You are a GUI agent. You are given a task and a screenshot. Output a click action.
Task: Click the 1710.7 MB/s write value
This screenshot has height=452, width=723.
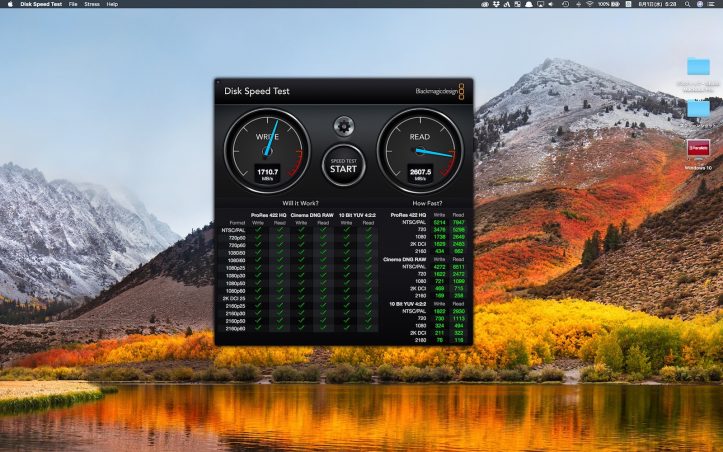pos(267,172)
